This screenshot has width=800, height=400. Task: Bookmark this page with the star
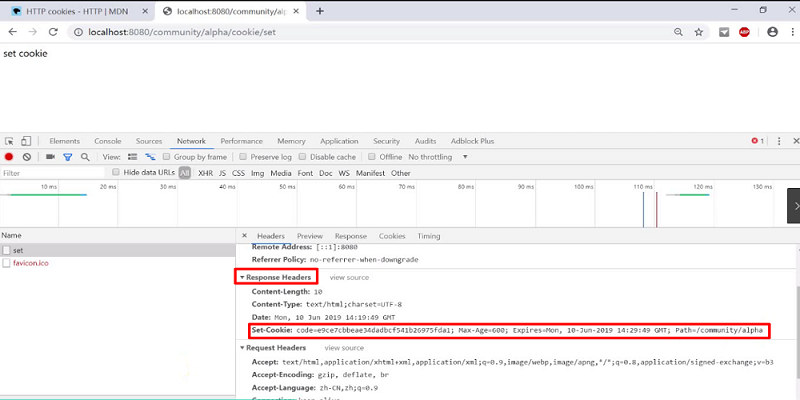(x=698, y=32)
